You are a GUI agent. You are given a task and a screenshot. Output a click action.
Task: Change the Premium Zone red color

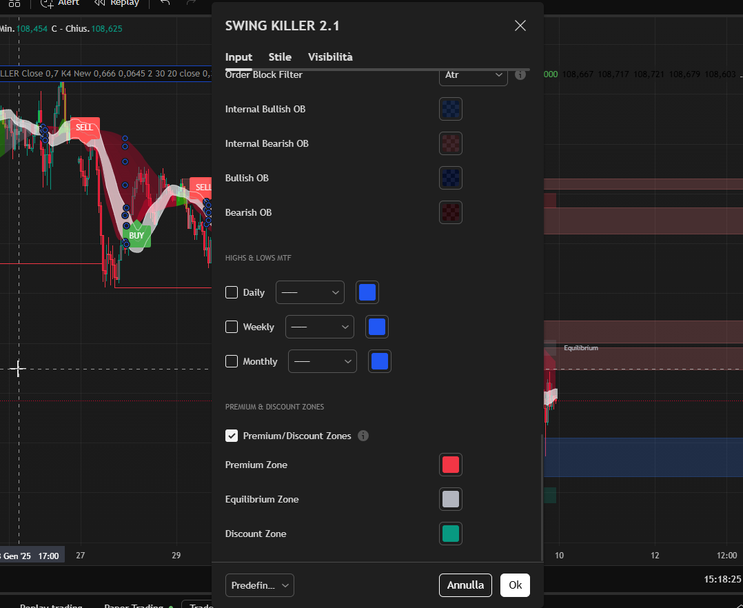(x=450, y=465)
